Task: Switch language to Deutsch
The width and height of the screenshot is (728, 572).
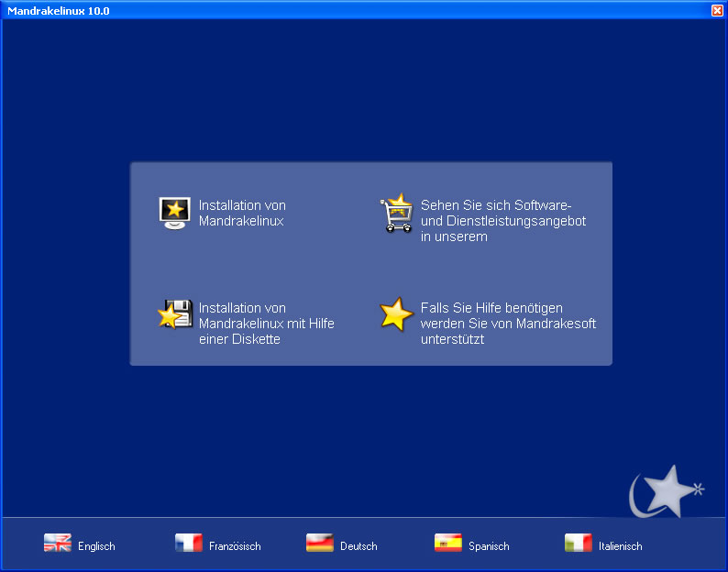Action: tap(358, 546)
